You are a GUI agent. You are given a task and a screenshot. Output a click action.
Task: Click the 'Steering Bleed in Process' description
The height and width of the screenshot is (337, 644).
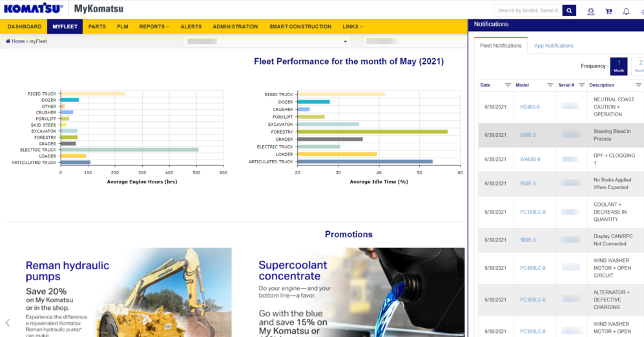point(612,135)
